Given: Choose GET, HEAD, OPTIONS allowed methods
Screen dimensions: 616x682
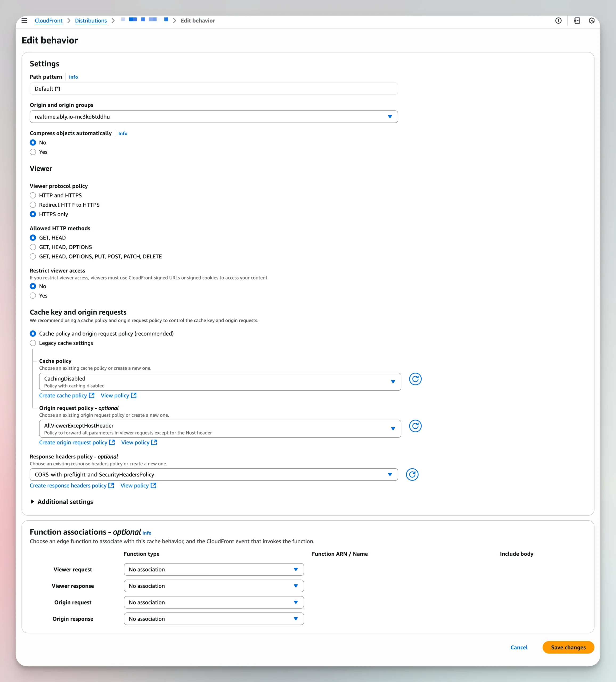Looking at the screenshot, I should 33,247.
